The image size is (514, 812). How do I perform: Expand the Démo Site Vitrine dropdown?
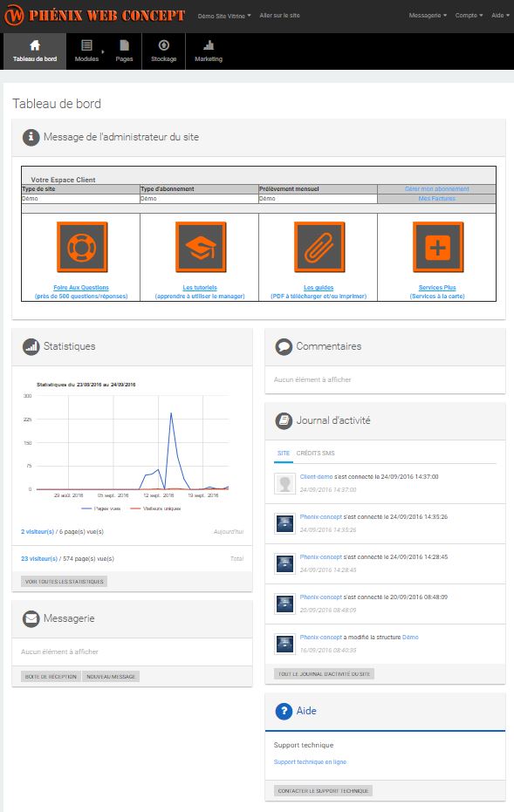pos(224,16)
